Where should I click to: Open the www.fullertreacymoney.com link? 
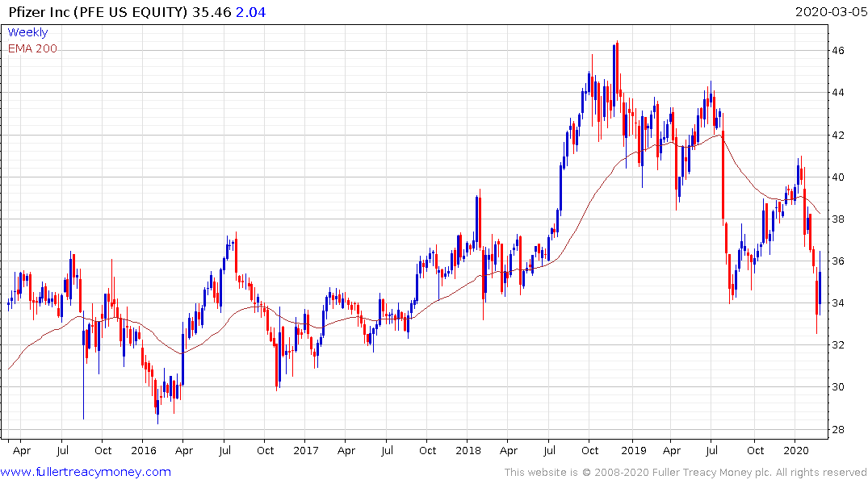(x=86, y=472)
